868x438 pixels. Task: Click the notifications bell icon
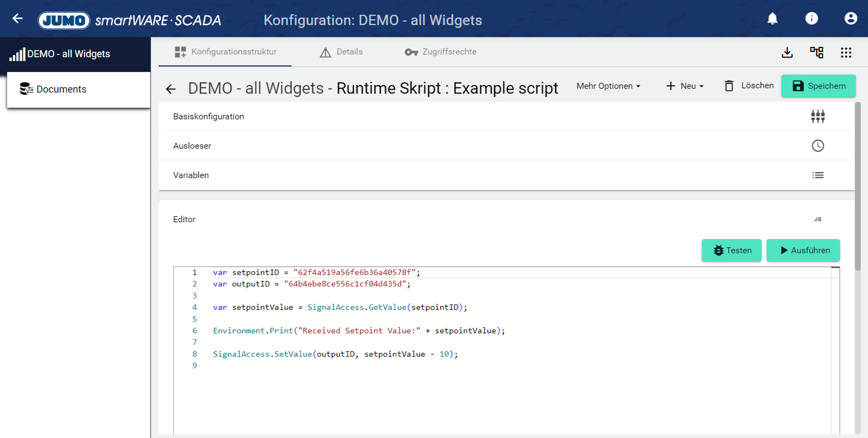point(772,19)
